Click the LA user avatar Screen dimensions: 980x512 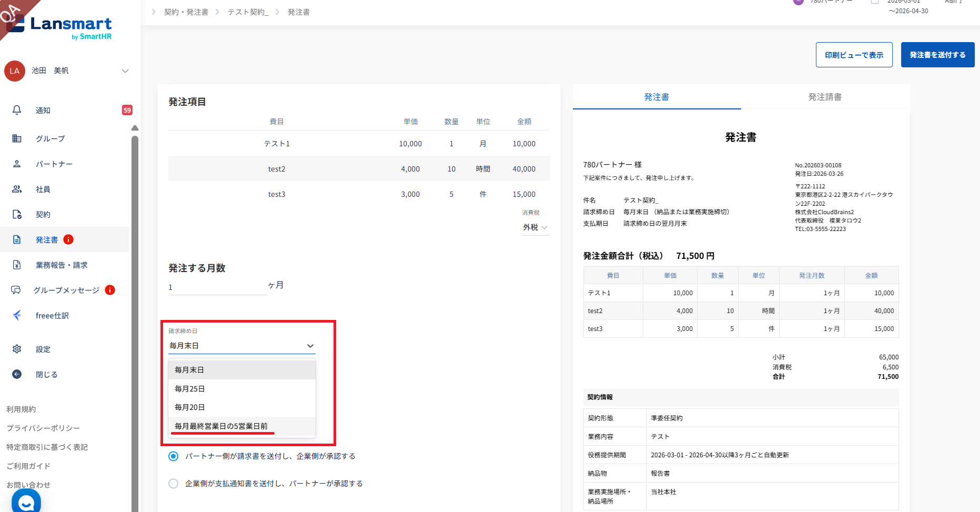15,71
